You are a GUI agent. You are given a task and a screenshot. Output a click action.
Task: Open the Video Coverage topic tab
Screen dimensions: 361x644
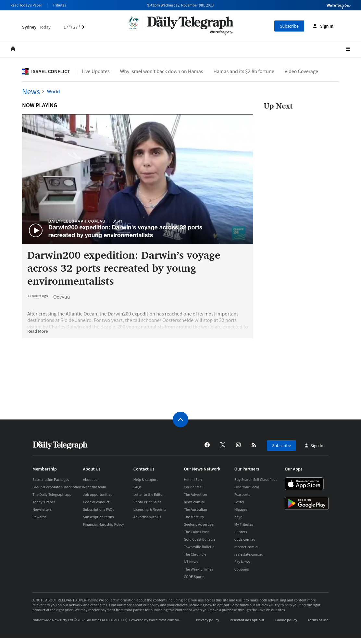point(301,71)
